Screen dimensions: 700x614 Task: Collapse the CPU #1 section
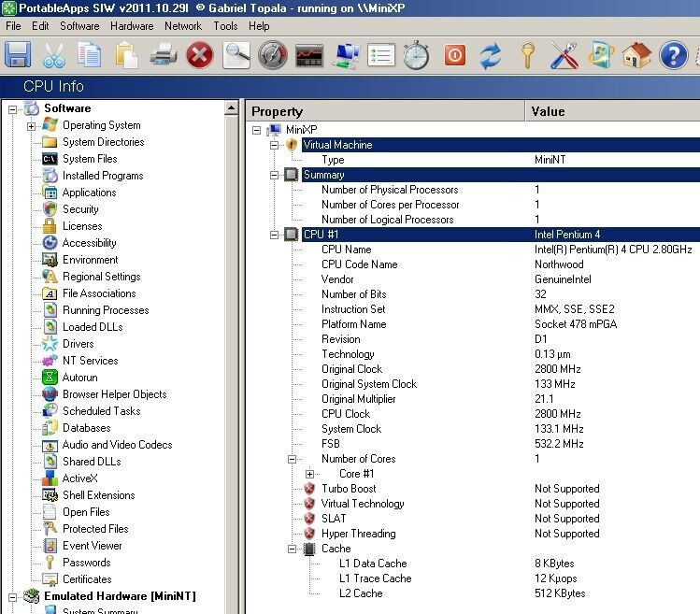point(274,235)
